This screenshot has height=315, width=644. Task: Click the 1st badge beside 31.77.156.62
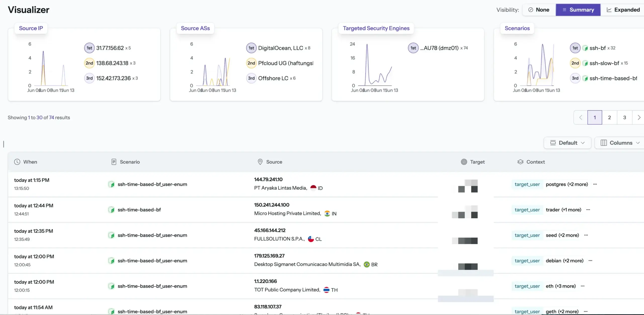click(x=89, y=48)
